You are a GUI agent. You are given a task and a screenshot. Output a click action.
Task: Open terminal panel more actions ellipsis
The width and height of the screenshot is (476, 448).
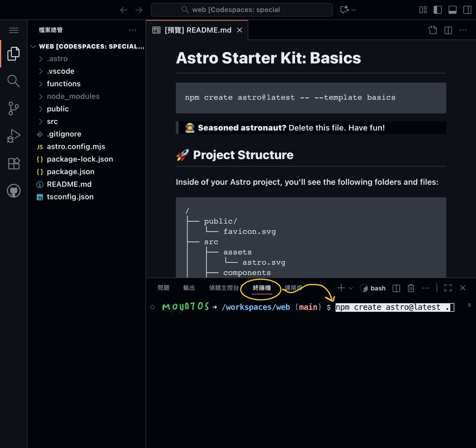426,288
